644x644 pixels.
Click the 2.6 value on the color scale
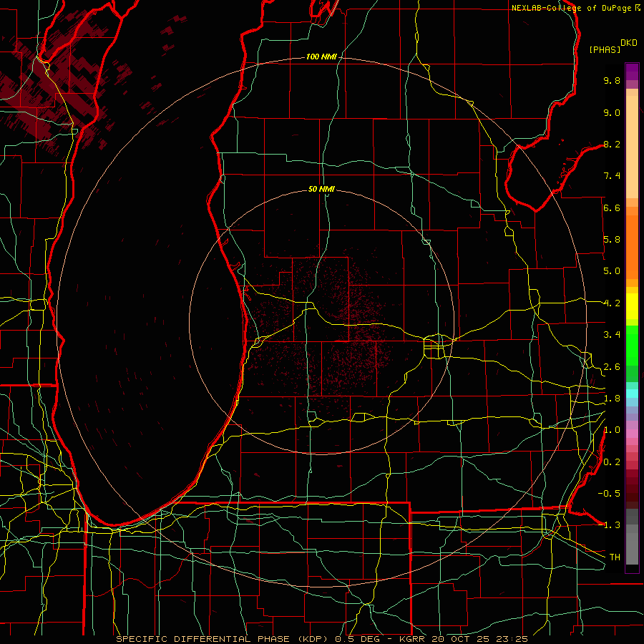point(612,367)
